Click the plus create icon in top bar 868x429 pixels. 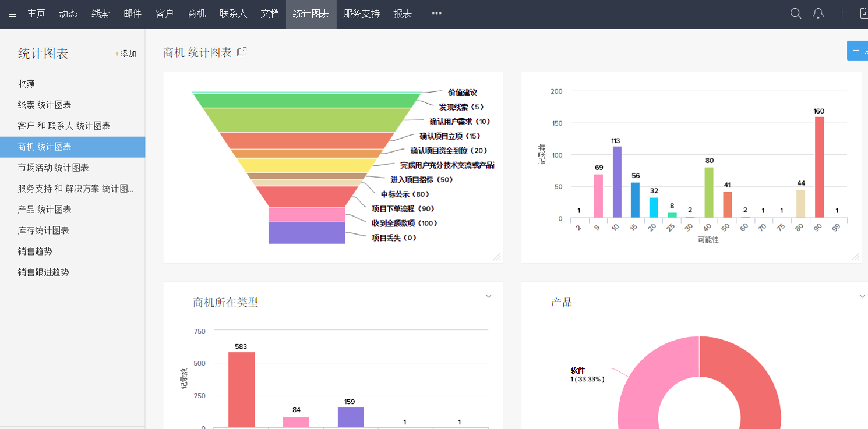point(842,14)
